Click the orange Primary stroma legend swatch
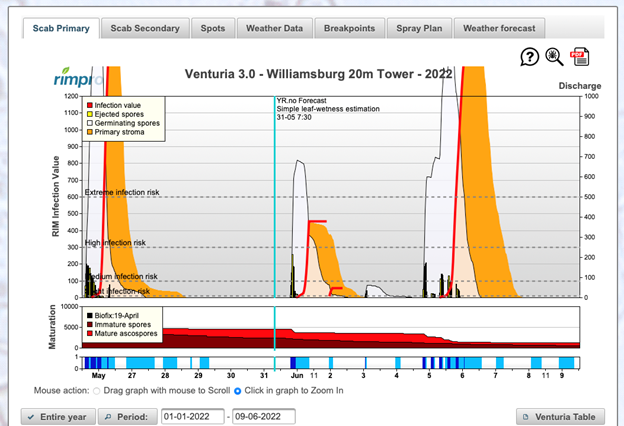This screenshot has height=426, width=624. [x=91, y=129]
